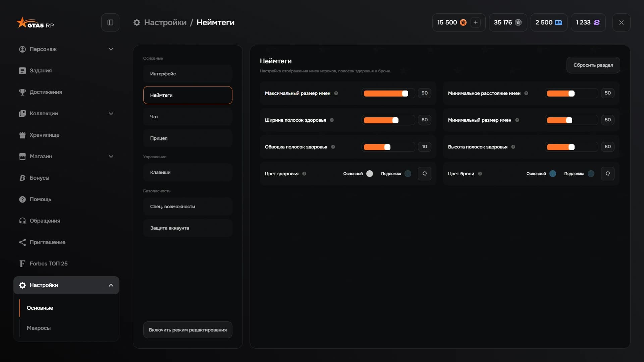644x362 pixels.
Task: Reset health color with the refresh icon
Action: 425,174
